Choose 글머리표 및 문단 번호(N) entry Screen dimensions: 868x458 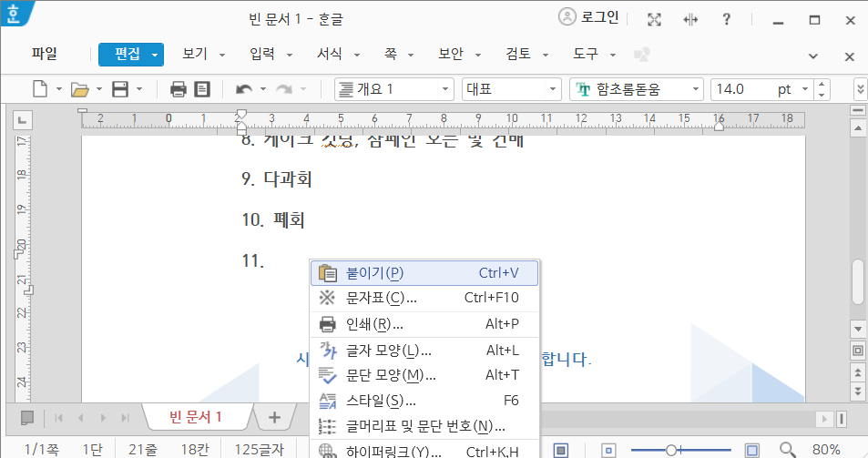[x=424, y=426]
